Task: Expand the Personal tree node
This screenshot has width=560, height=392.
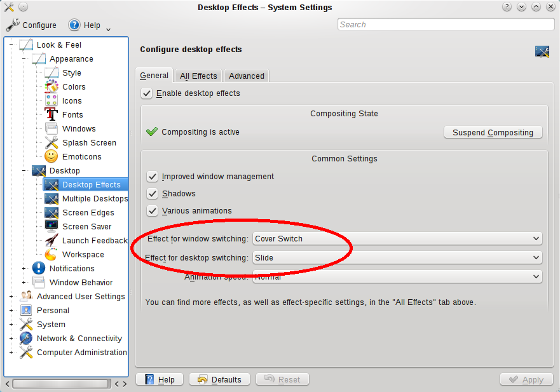Action: [11, 310]
